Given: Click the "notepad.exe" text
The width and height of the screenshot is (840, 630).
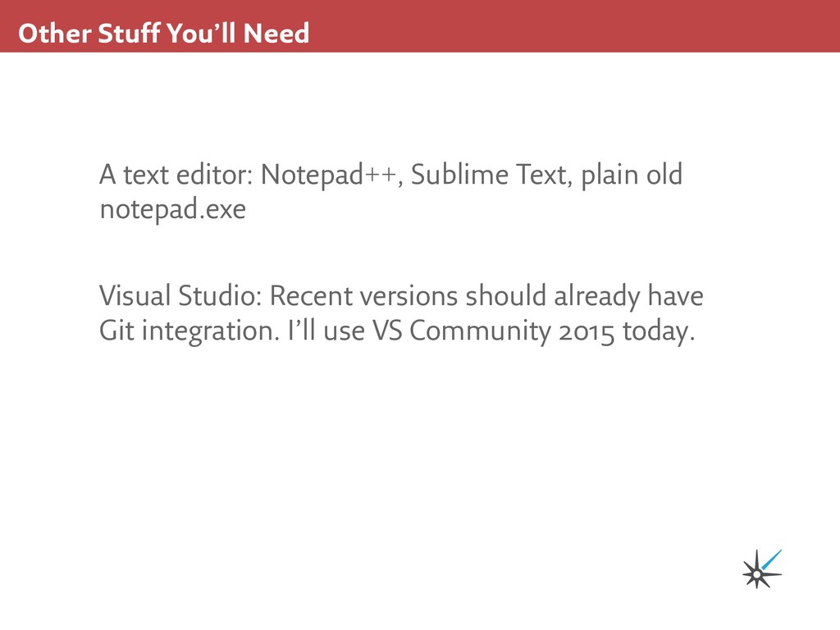Looking at the screenshot, I should [x=172, y=210].
